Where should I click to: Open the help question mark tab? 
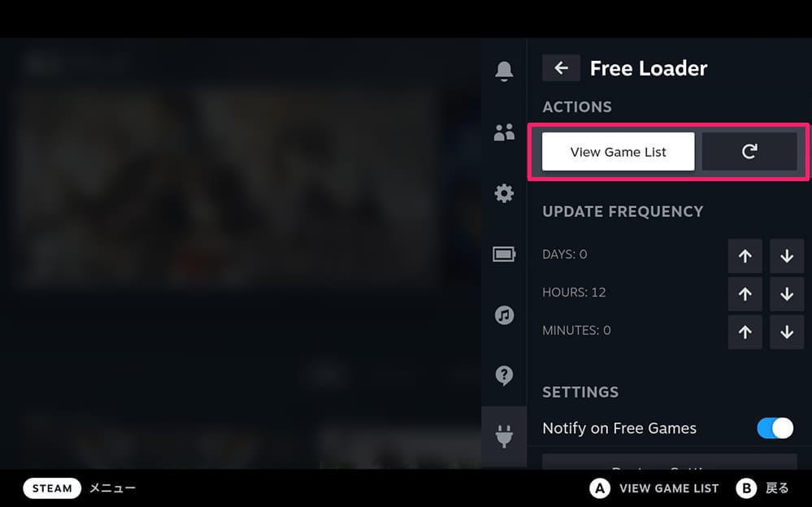point(504,375)
